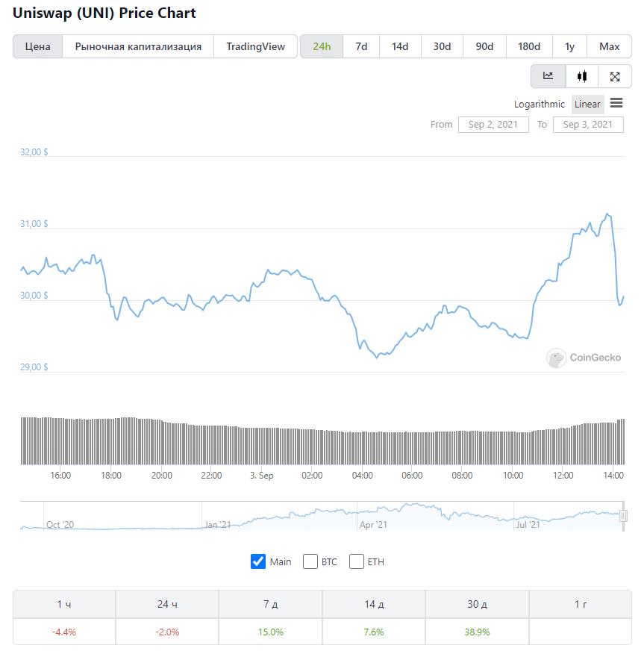Open Рыночная капитализация tab
The image size is (644, 660).
138,46
